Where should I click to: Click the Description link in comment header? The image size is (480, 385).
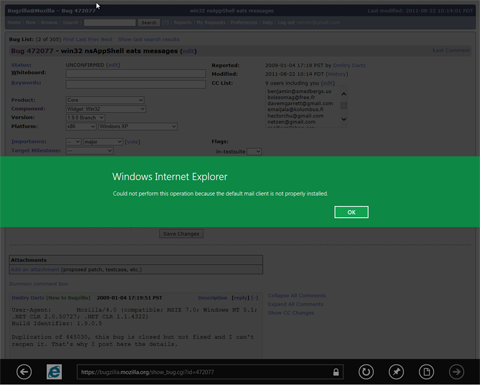[213, 298]
